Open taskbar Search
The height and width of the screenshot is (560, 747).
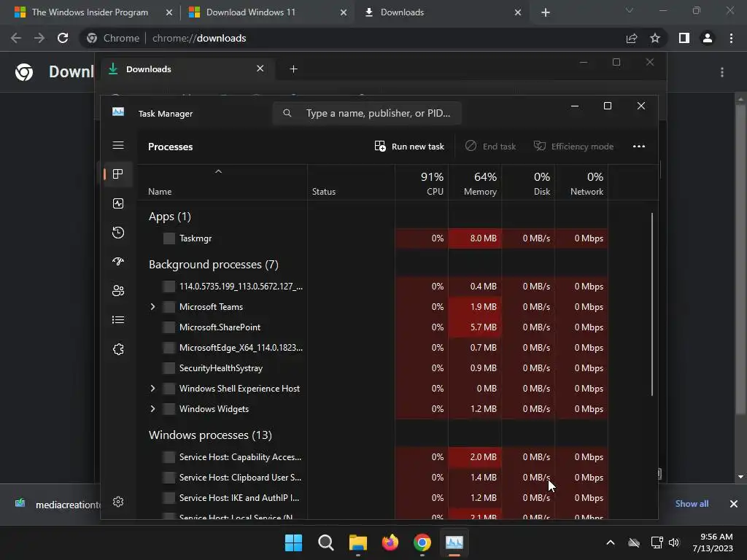coord(326,542)
